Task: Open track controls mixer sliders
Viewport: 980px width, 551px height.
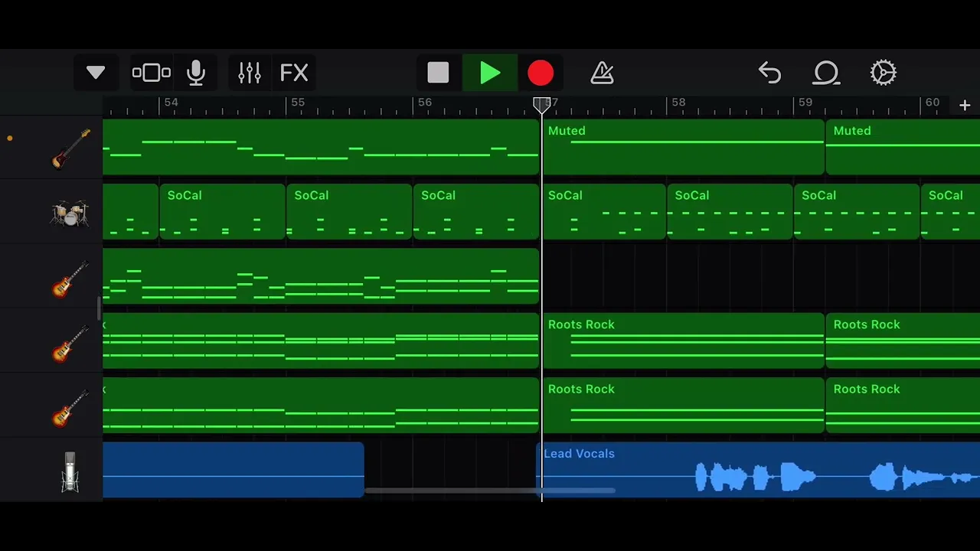Action: (250, 73)
